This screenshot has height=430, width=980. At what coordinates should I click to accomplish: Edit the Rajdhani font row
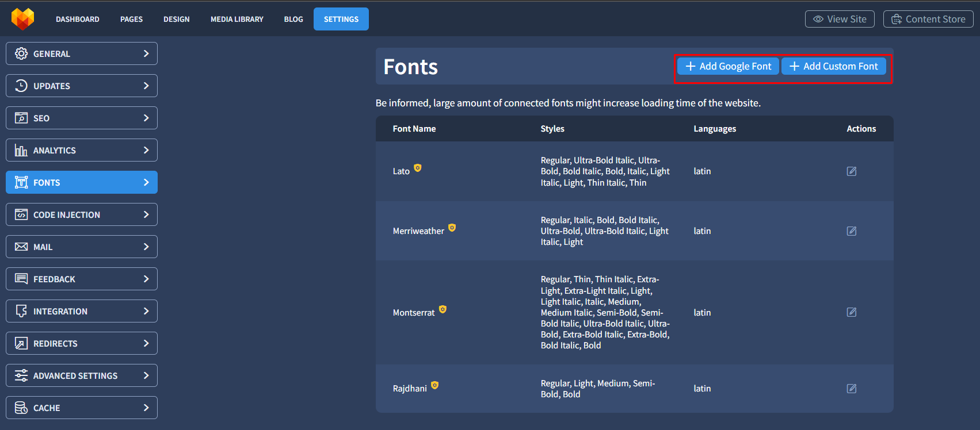pyautogui.click(x=852, y=389)
